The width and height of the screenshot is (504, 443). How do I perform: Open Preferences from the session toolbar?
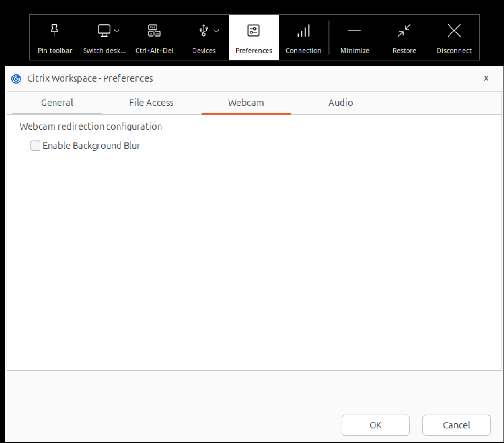click(254, 37)
